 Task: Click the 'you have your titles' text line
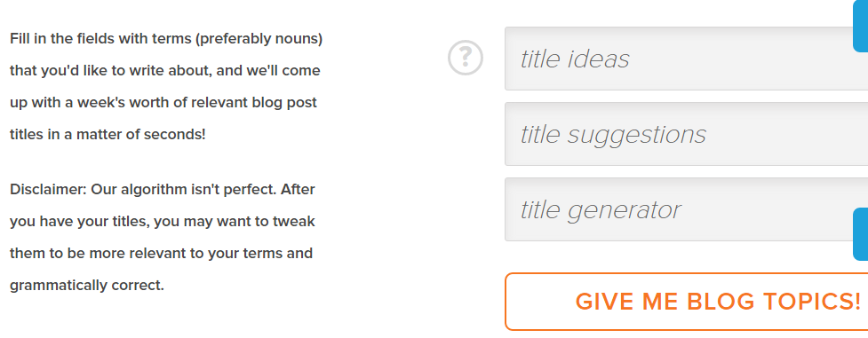click(x=163, y=221)
